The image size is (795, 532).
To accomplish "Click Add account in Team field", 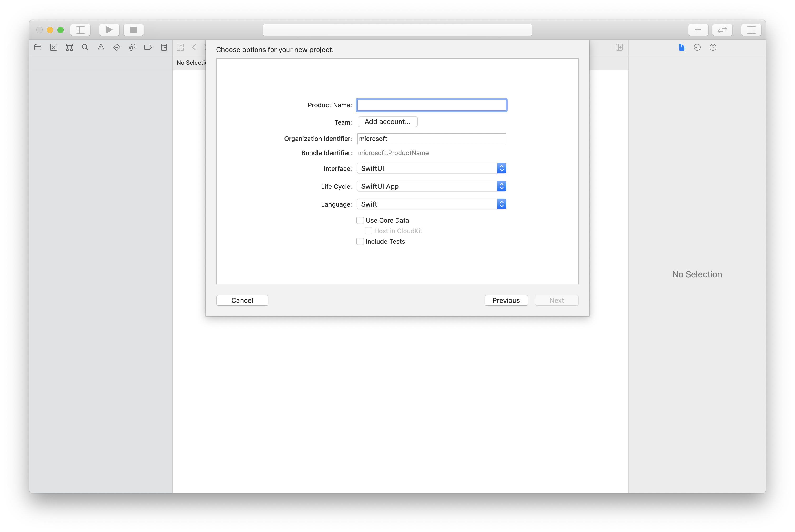I will tap(386, 121).
